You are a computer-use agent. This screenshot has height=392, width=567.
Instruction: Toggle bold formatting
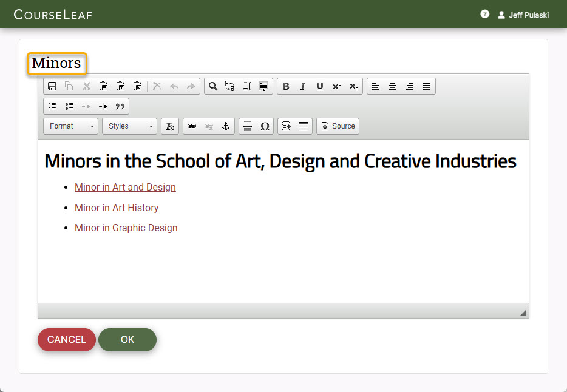coord(286,86)
